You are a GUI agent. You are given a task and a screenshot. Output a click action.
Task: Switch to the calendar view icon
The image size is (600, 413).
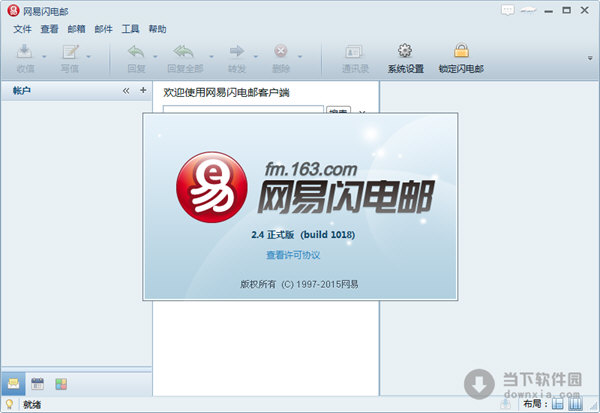coord(38,384)
